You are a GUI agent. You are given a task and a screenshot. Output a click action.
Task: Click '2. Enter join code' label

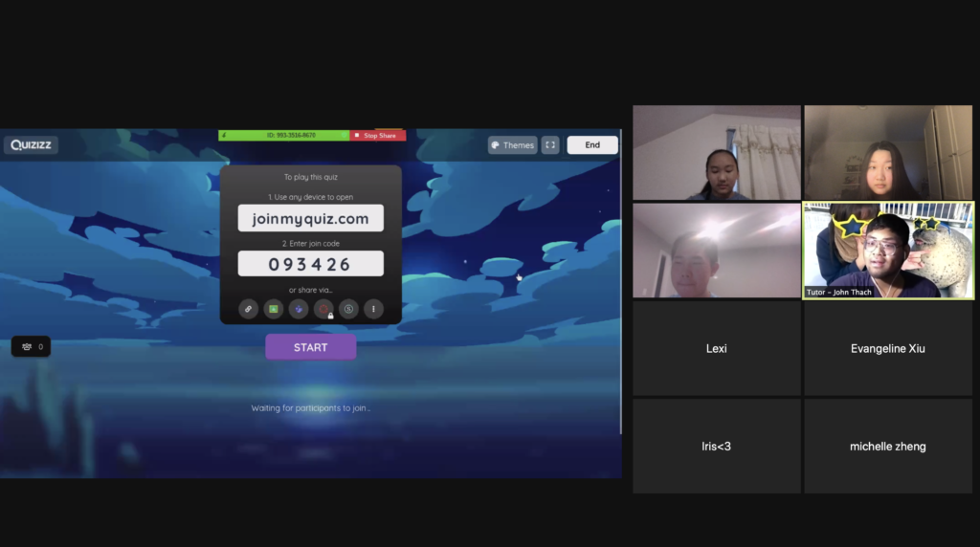[311, 244]
